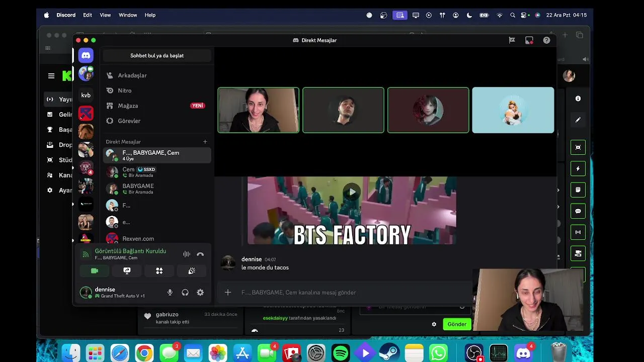
Task: Open the Arkadaşlar friends page
Action: pos(157,75)
